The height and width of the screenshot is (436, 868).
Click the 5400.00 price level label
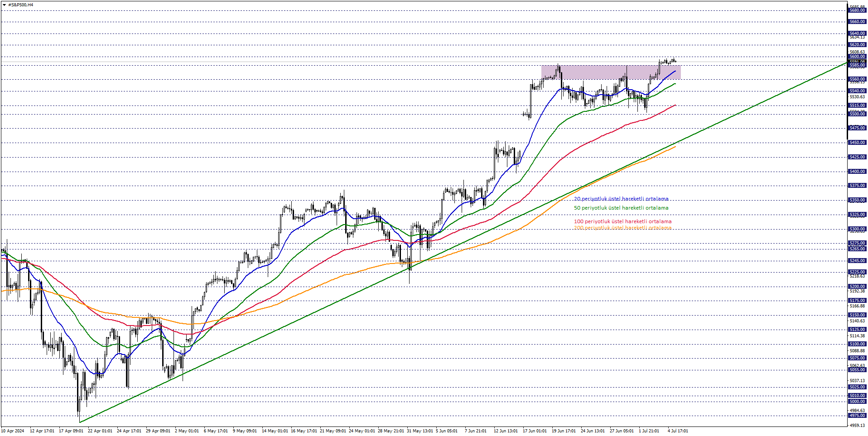coord(857,172)
